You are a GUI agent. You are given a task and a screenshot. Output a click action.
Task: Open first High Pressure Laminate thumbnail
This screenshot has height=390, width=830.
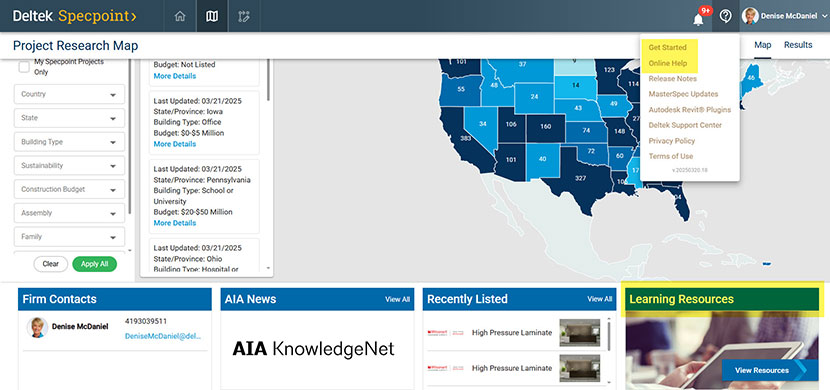(580, 333)
